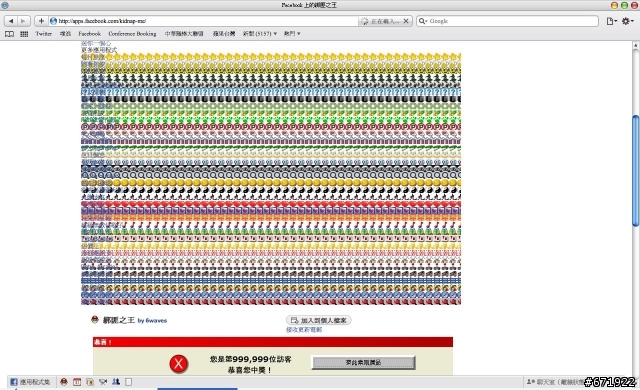This screenshot has height=390, width=640.
Task: Go forward with the right arrow button
Action: tap(23, 21)
